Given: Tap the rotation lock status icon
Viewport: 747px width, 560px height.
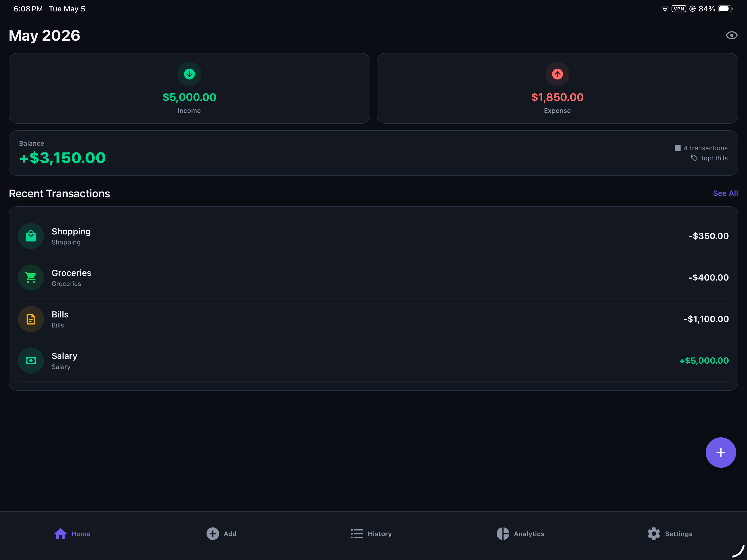Looking at the screenshot, I should [x=692, y=9].
